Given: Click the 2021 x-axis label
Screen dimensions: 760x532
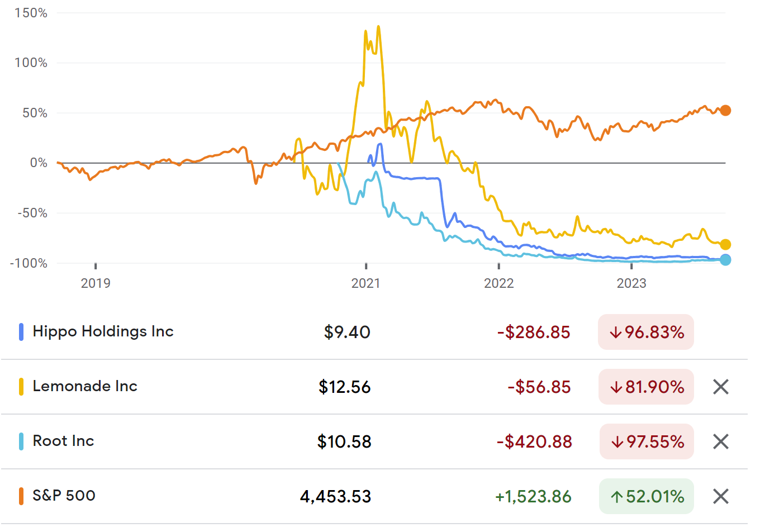Looking at the screenshot, I should pyautogui.click(x=366, y=283).
